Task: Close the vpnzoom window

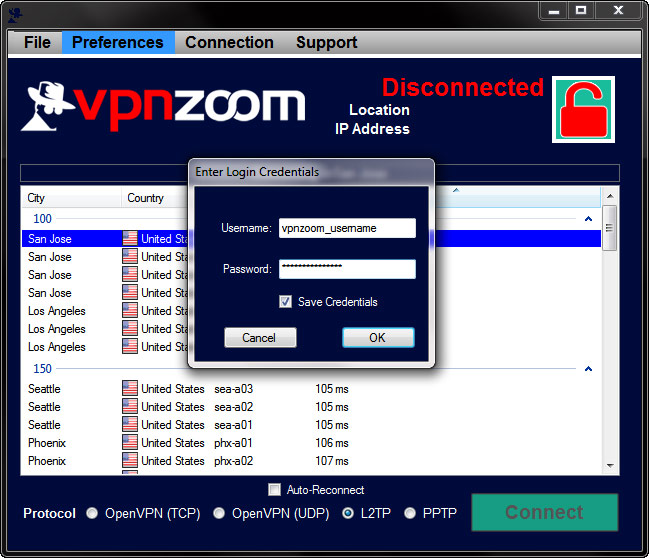Action: [x=618, y=11]
